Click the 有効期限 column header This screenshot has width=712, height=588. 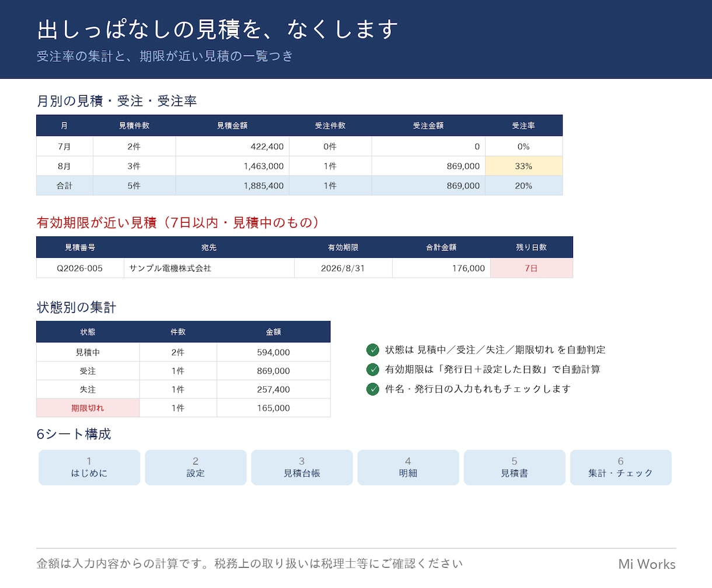[x=343, y=247]
